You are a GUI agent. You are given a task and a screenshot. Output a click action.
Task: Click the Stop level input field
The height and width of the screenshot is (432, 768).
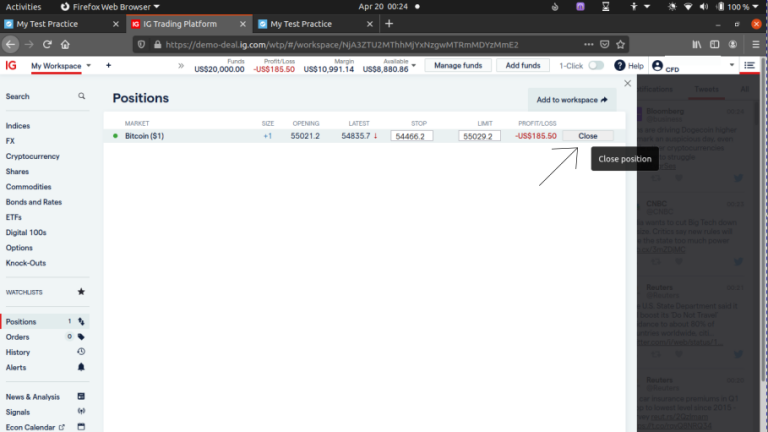coord(411,136)
